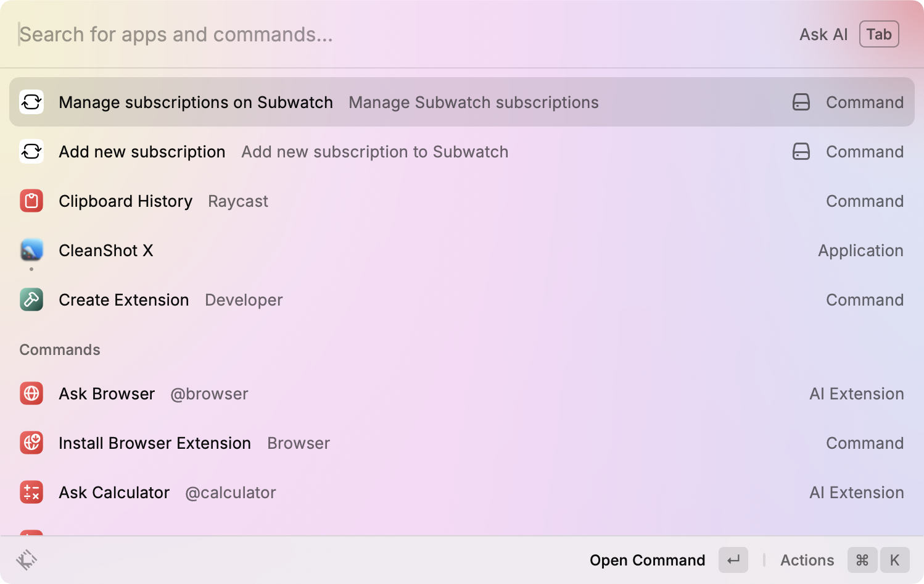Click the green Create Extension hammer icon
This screenshot has height=584, width=924.
tap(31, 299)
